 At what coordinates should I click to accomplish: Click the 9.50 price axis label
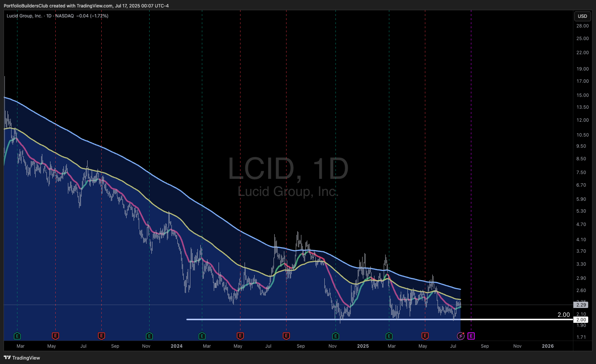point(581,146)
